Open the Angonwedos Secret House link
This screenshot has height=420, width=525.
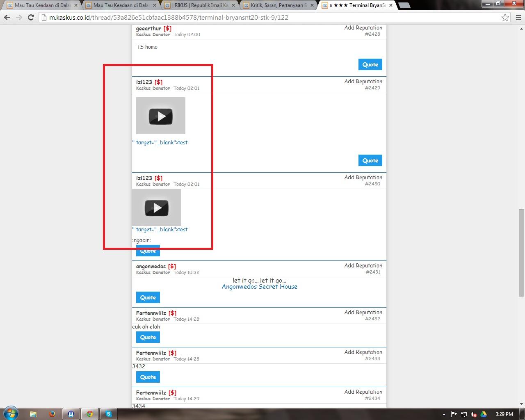point(260,287)
